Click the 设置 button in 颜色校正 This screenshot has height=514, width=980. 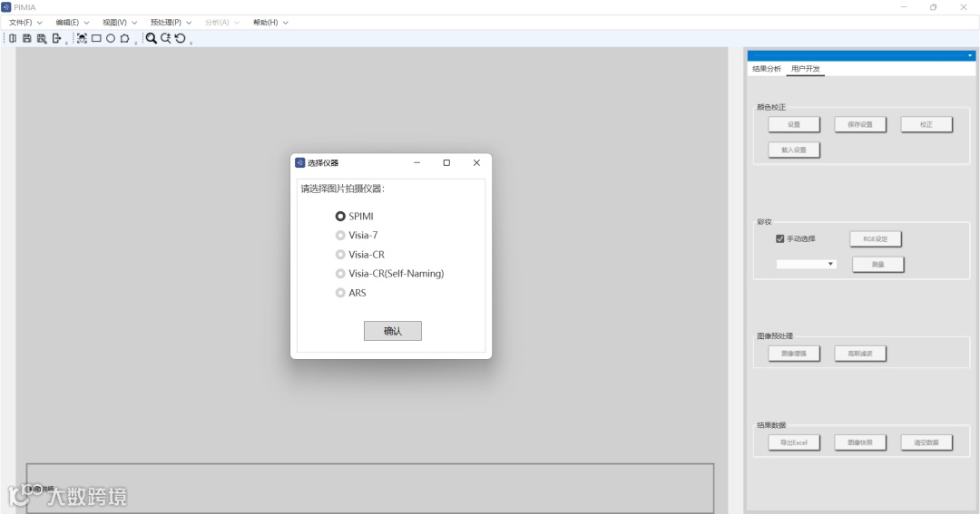pyautogui.click(x=794, y=124)
